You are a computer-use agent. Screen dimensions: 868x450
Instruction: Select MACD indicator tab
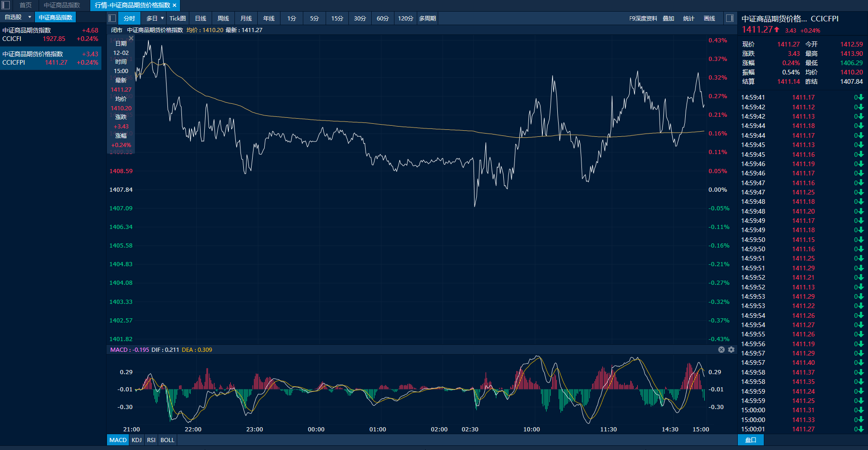point(118,440)
